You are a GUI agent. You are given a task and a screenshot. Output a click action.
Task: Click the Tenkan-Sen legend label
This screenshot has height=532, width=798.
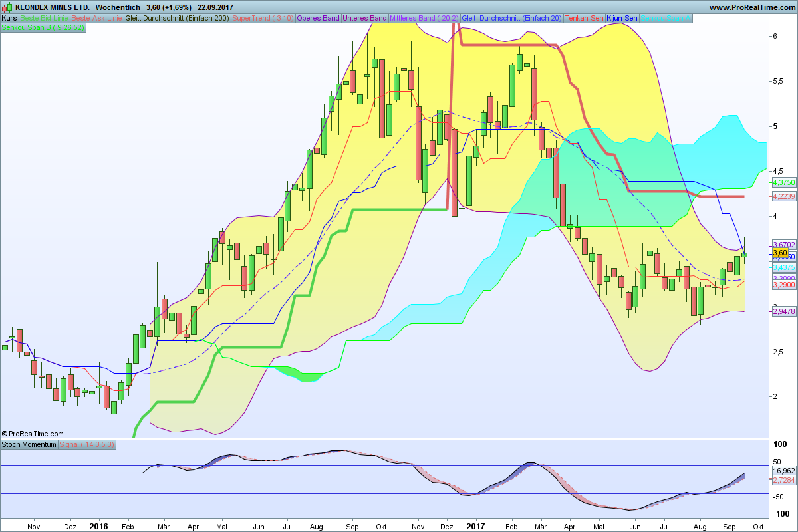pyautogui.click(x=584, y=18)
